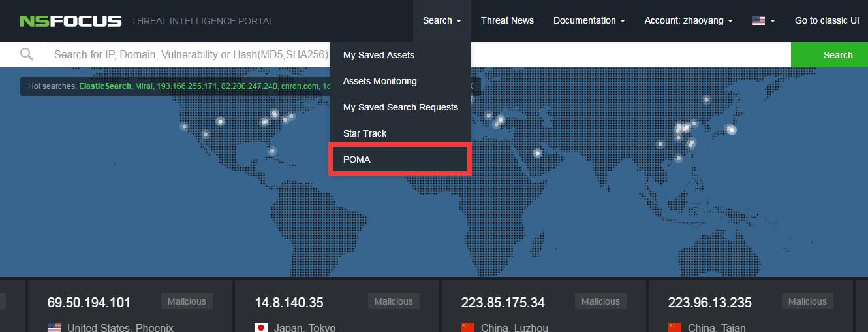Screen dimensions: 868x332
Task: Open the Threat News page
Action: coord(507,21)
